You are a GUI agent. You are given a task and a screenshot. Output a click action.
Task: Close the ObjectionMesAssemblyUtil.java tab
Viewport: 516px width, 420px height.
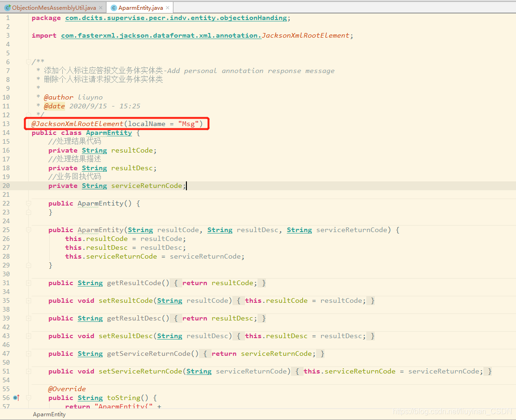tap(99, 7)
